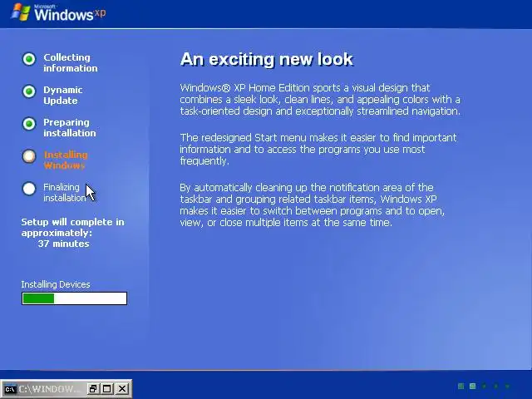Click the 'Dynamic Update' step label
This screenshot has height=399, width=532.
pyautogui.click(x=63, y=96)
